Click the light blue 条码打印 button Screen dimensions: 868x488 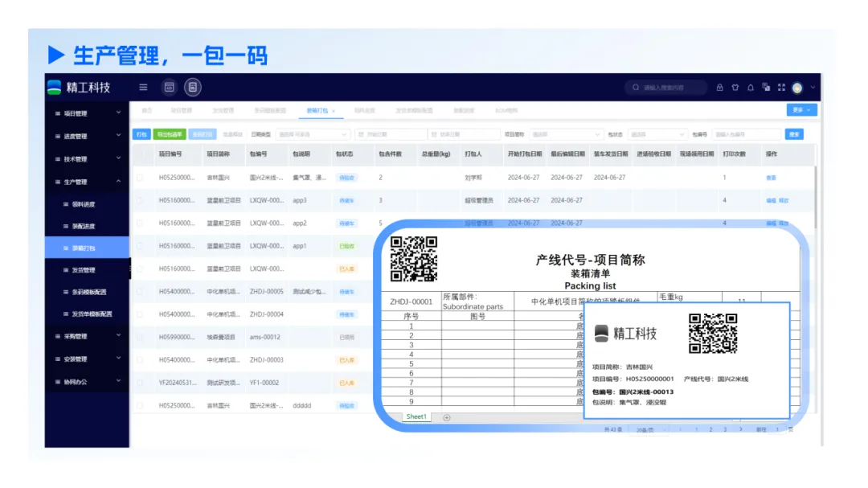203,134
